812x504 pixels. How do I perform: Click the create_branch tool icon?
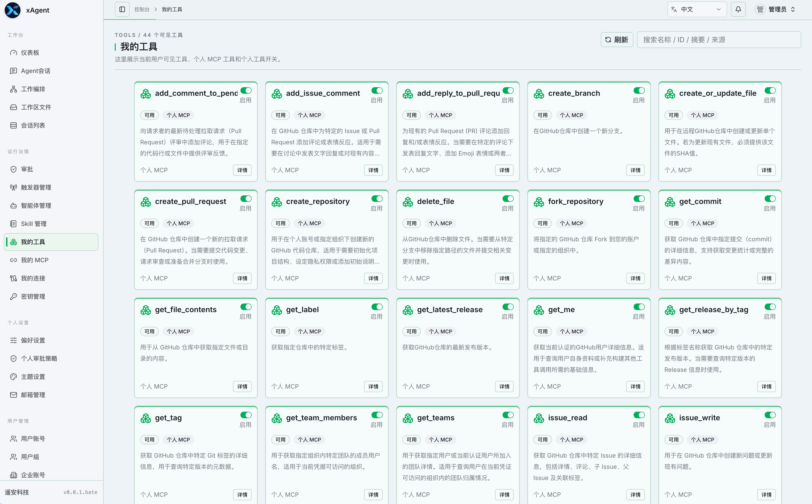pyautogui.click(x=538, y=94)
